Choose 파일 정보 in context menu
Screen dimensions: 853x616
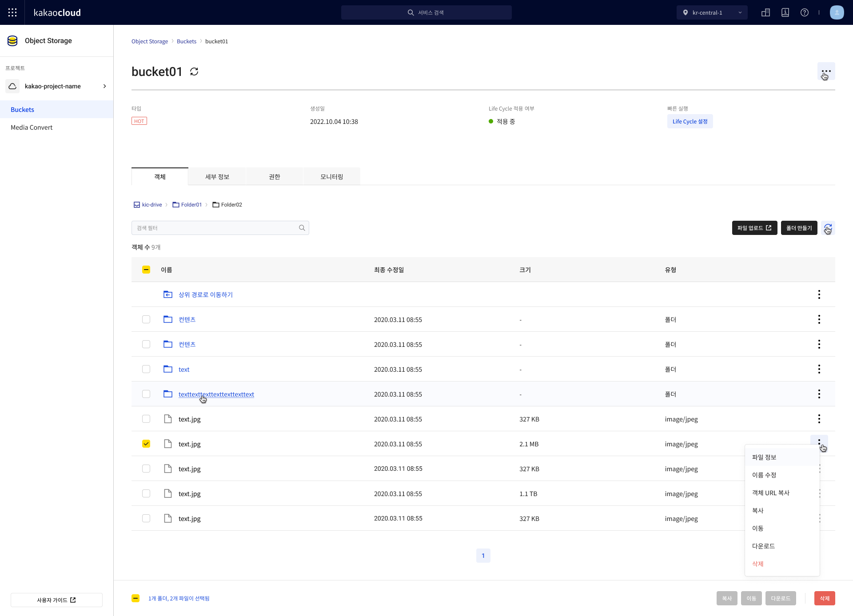point(782,457)
